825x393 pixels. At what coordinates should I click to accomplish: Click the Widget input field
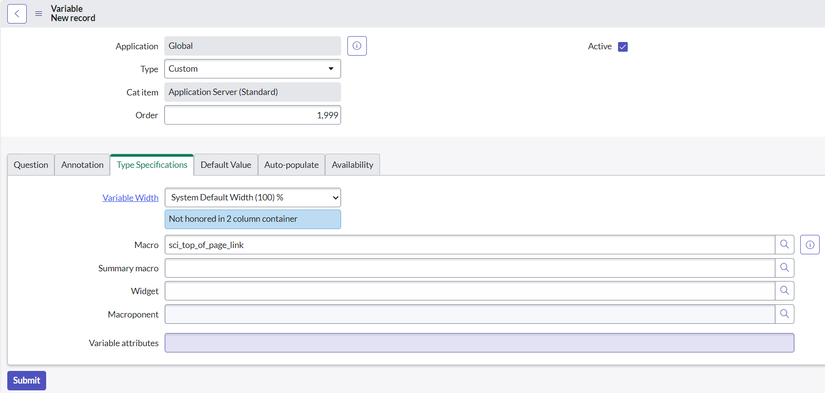pos(470,290)
